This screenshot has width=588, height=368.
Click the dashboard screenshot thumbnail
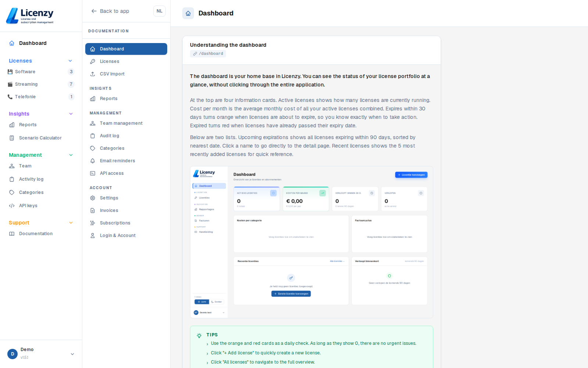point(312,242)
